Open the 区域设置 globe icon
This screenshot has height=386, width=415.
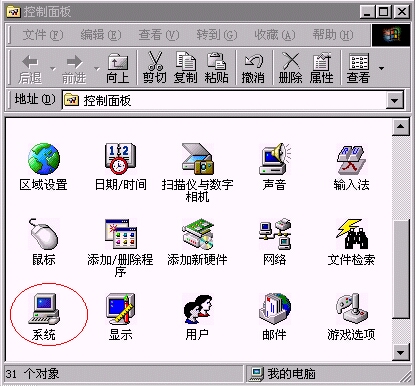(44, 159)
